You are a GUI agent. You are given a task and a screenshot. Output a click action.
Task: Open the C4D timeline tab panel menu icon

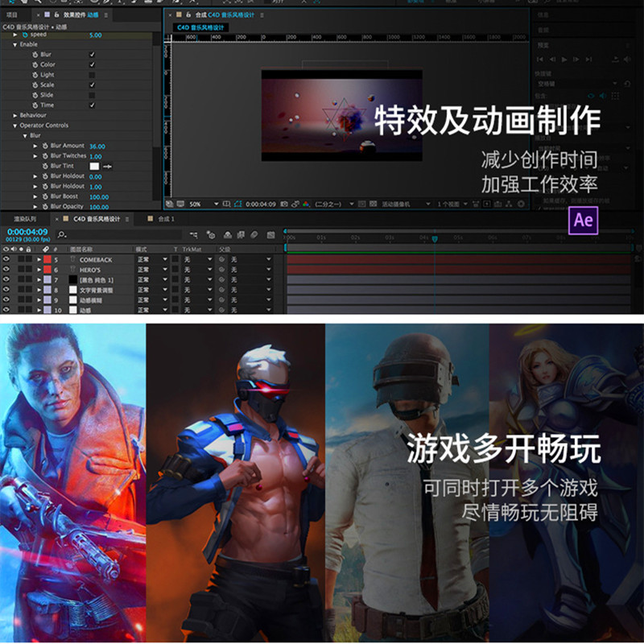point(127,219)
